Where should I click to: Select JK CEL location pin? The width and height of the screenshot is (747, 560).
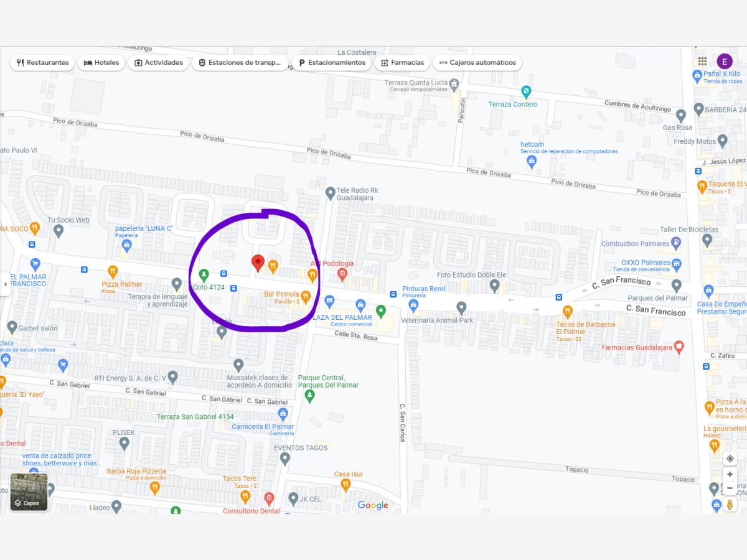point(293,498)
